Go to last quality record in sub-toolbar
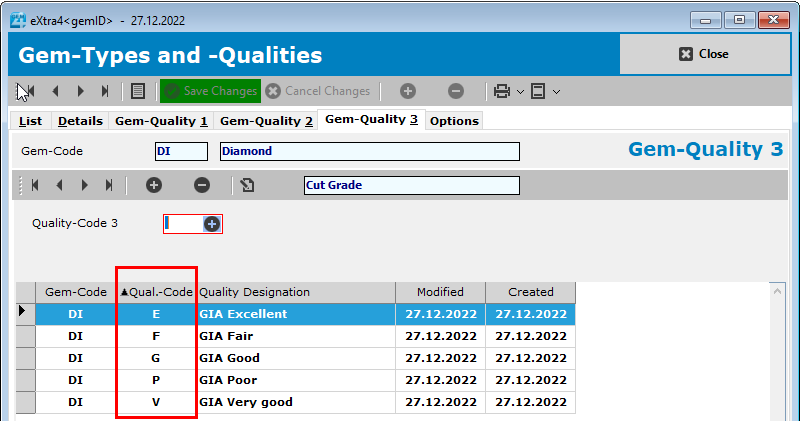The image size is (802, 421). click(109, 185)
